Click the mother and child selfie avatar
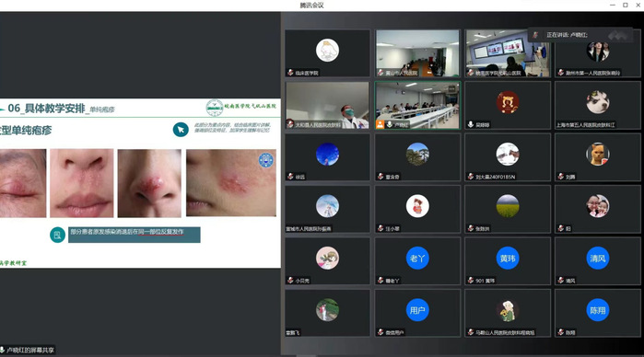 tap(598, 206)
